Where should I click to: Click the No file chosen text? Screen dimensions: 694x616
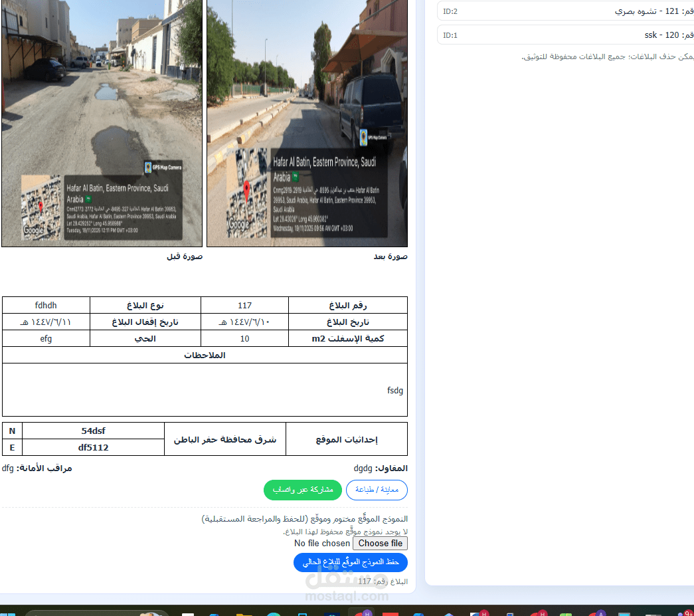322,544
